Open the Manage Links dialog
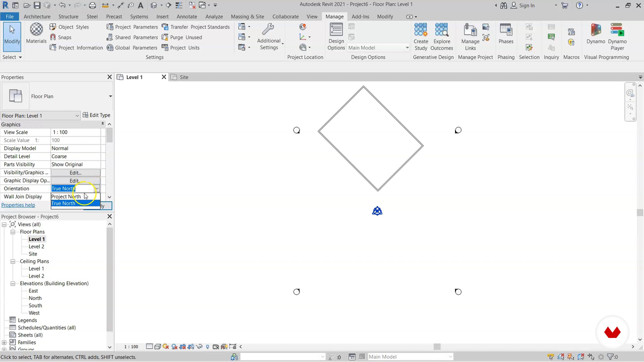644x362 pixels. pyautogui.click(x=470, y=37)
